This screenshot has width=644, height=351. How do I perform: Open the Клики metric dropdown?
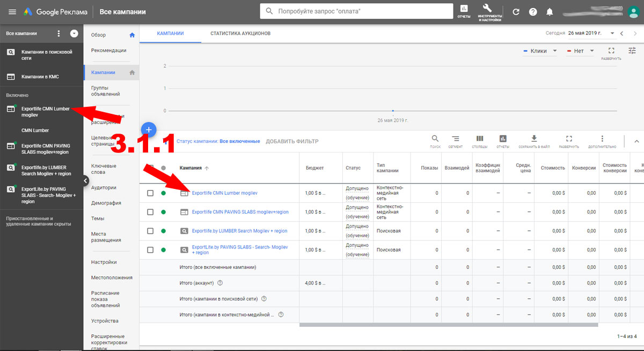coord(540,51)
